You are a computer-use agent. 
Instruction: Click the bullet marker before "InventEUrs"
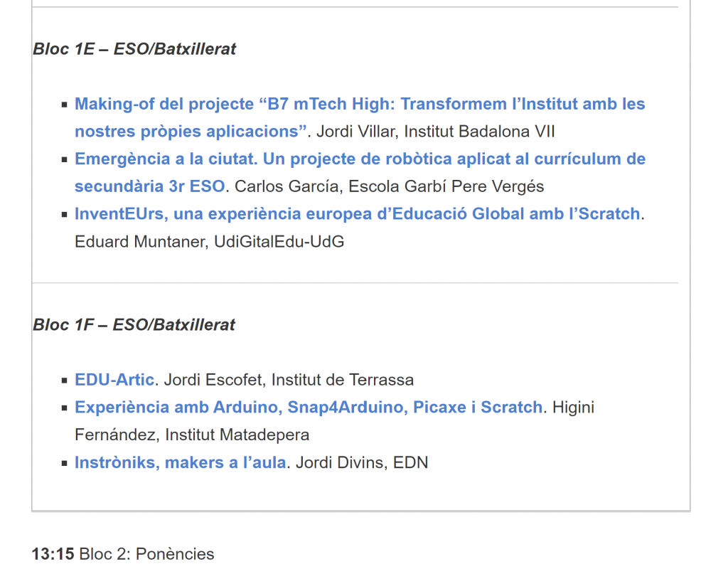pos(65,215)
